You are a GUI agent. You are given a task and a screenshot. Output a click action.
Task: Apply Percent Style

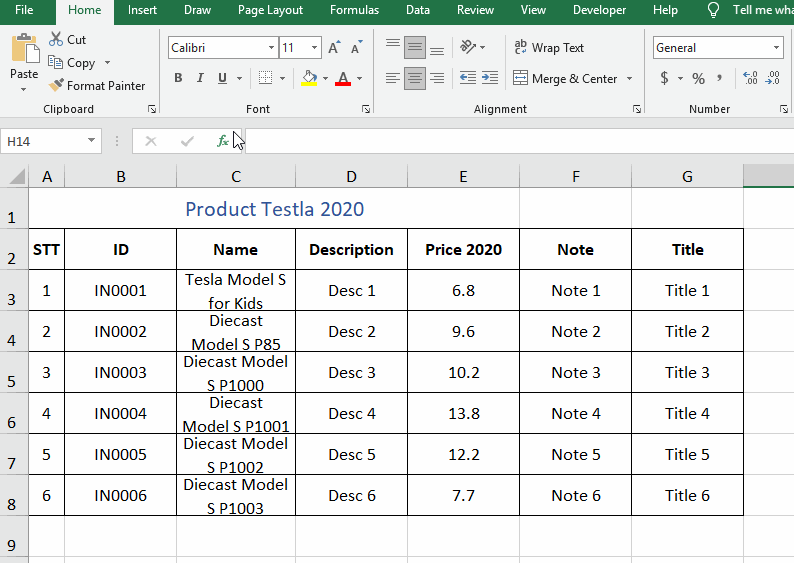(x=698, y=78)
